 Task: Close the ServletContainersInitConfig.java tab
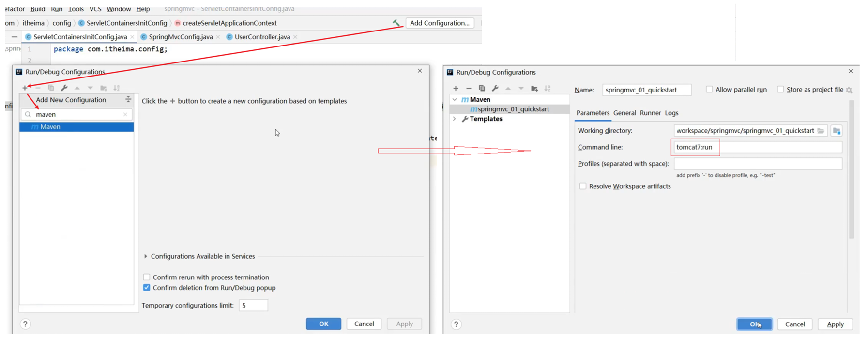(x=132, y=37)
